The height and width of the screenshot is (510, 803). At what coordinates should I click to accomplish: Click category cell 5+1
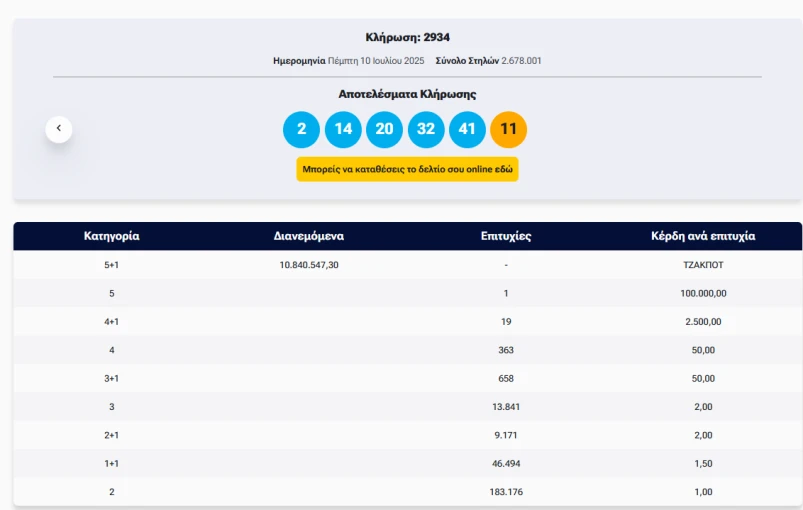point(112,265)
